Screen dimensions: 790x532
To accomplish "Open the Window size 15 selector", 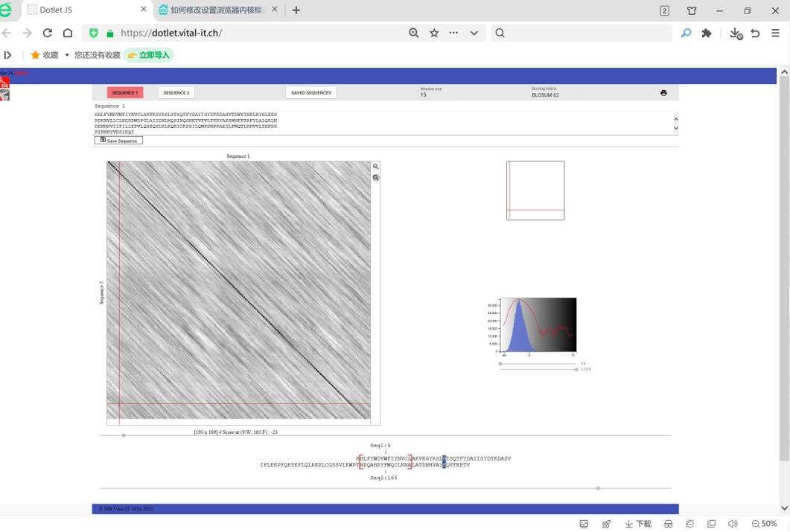I will coord(431,92).
